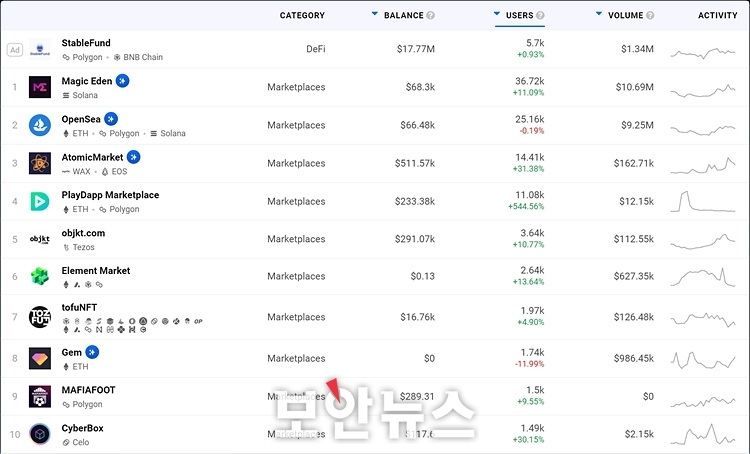Image resolution: width=750 pixels, height=454 pixels.
Task: Click the blue badge next to Magic Eden
Action: [122, 81]
